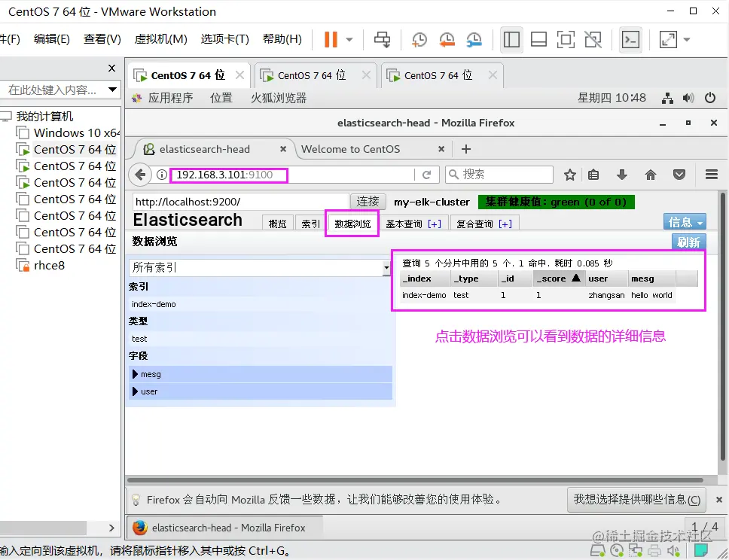
Task: Open the 编辑(E) menu
Action: (52, 39)
